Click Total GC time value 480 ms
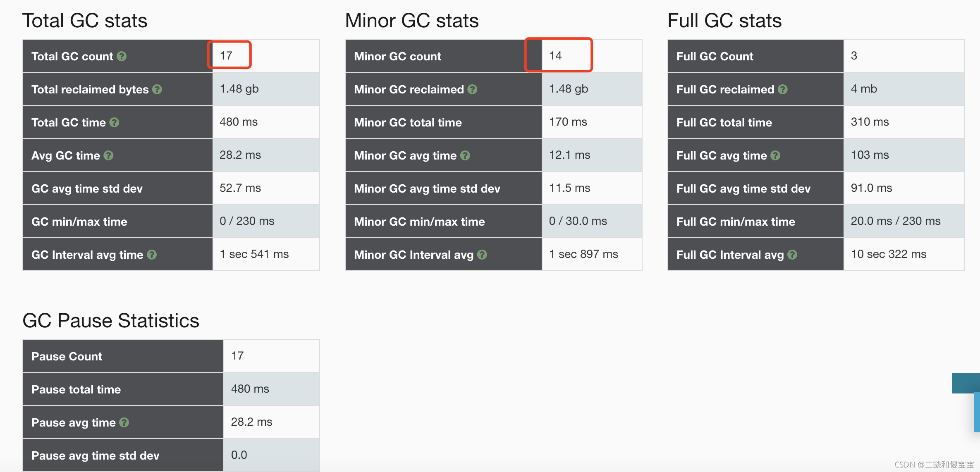The height and width of the screenshot is (472, 980). tap(239, 122)
